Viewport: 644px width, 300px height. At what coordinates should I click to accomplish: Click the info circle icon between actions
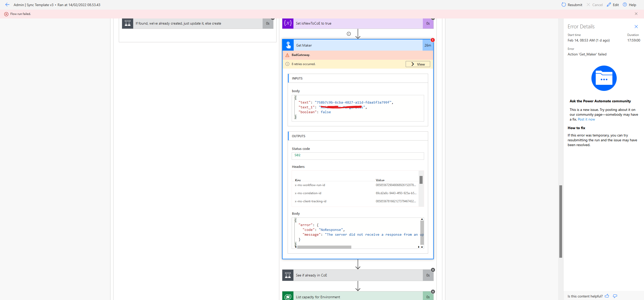[x=349, y=34]
